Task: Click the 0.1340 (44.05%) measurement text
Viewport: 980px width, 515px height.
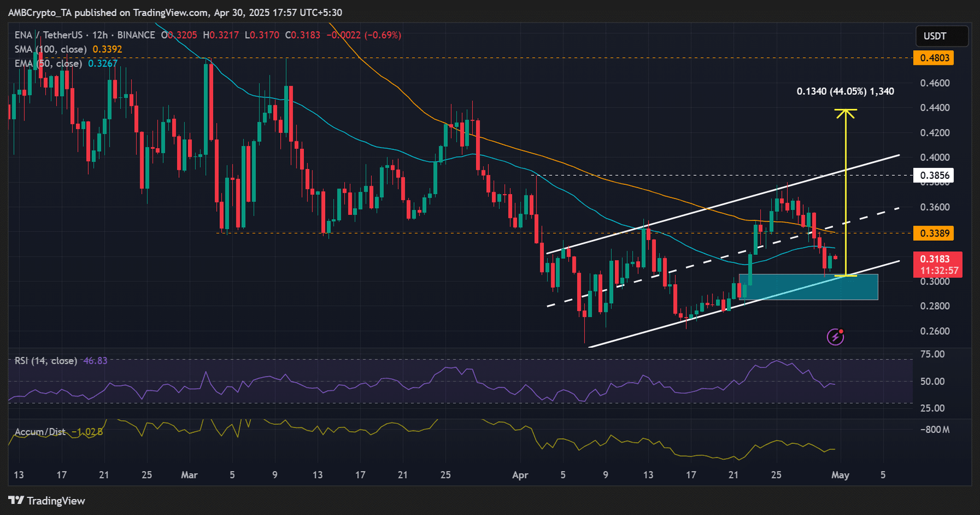Action: pyautogui.click(x=845, y=91)
